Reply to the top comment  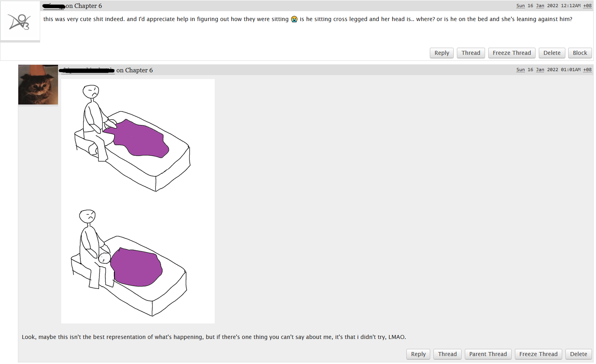coord(441,53)
